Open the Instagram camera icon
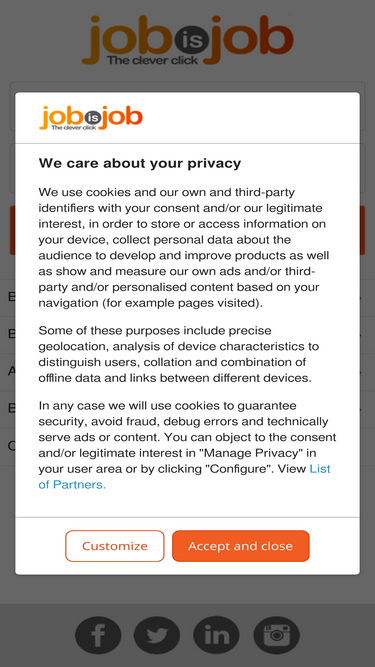This screenshot has width=375, height=667. point(277,635)
